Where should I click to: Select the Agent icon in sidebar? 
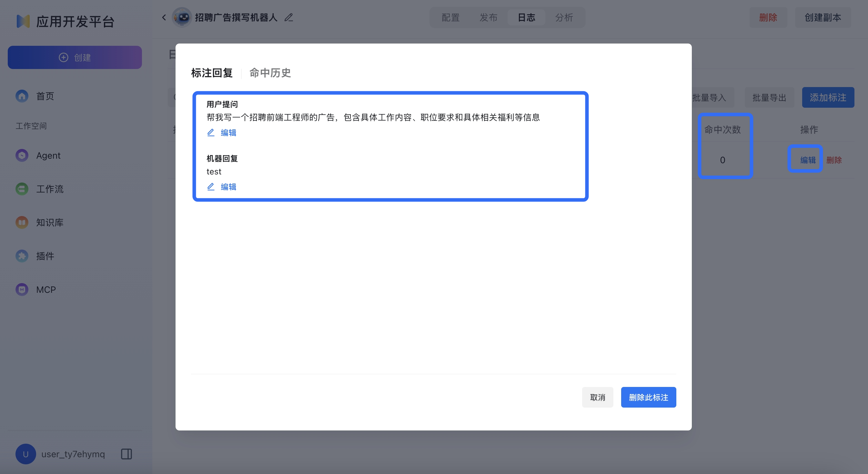pos(22,155)
